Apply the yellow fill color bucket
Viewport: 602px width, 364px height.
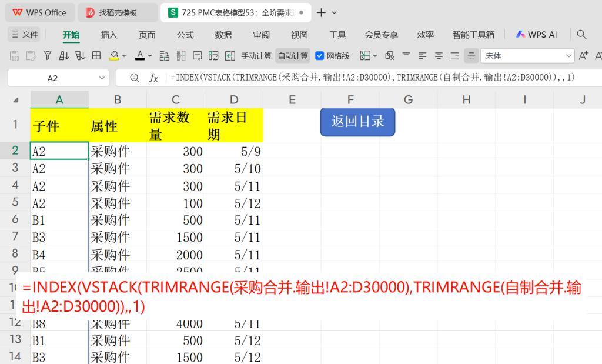coord(114,56)
